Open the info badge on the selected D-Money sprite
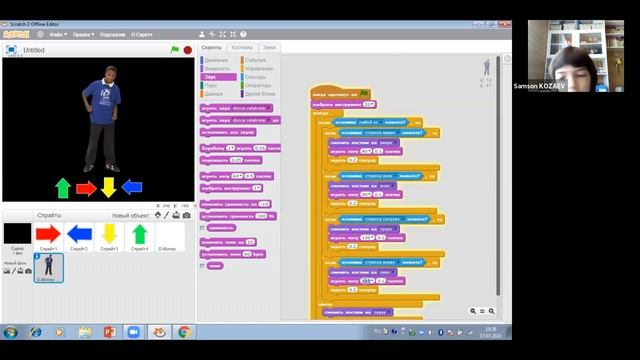 (x=37, y=256)
